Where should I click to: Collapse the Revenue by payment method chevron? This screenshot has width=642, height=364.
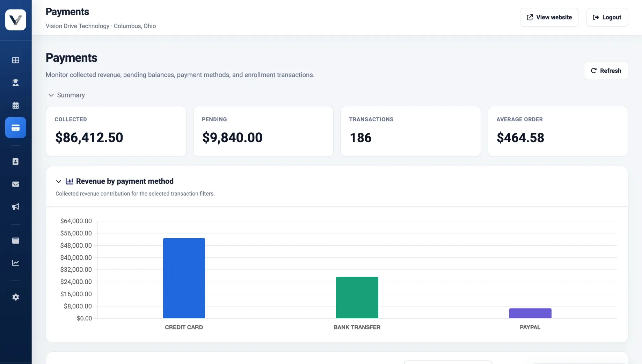click(x=59, y=181)
